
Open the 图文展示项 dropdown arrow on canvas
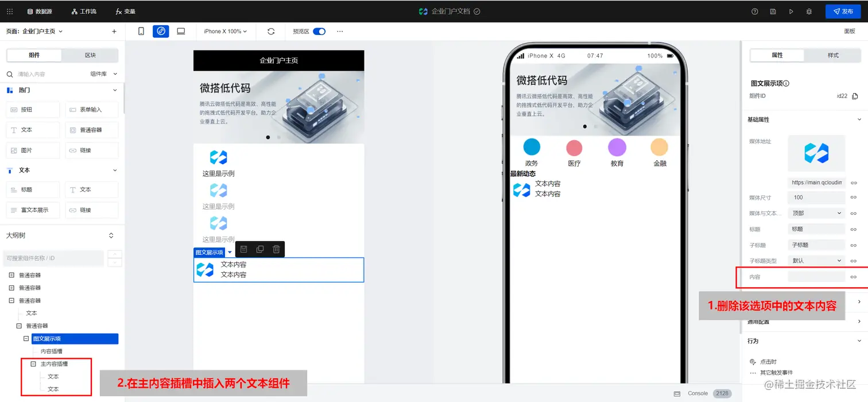pyautogui.click(x=230, y=253)
